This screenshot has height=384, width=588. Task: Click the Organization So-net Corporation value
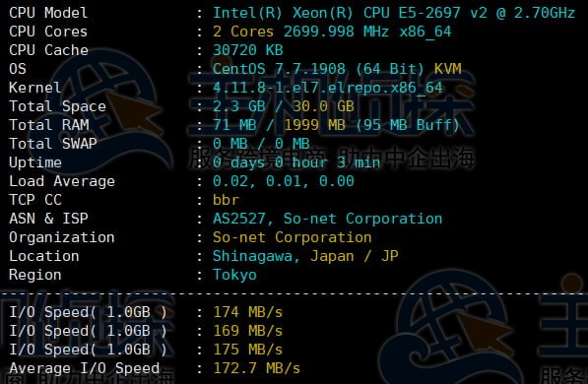(293, 237)
